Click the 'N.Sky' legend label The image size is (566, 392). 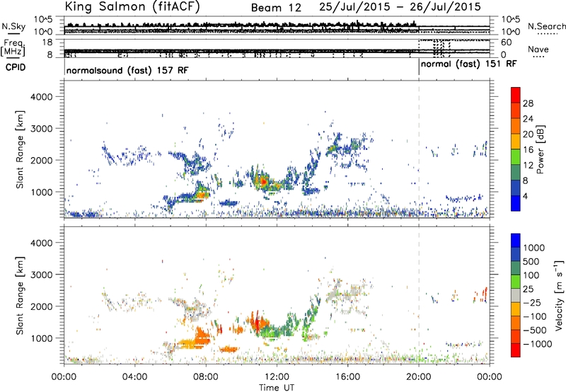point(13,26)
